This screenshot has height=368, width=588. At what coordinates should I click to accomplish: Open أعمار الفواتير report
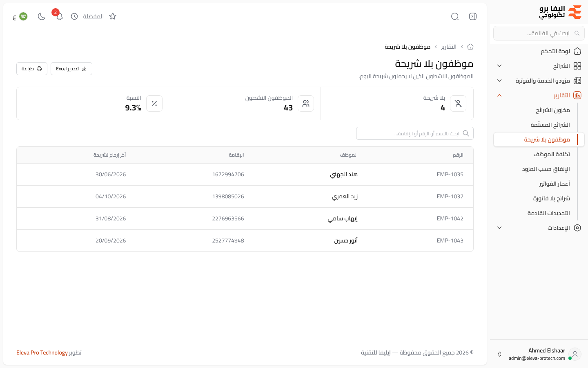coord(555,184)
